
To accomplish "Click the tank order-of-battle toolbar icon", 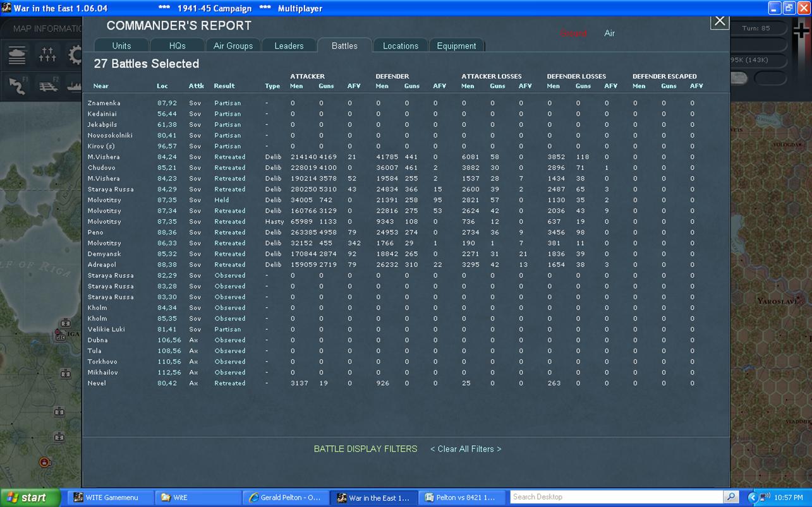I will pos(18,56).
